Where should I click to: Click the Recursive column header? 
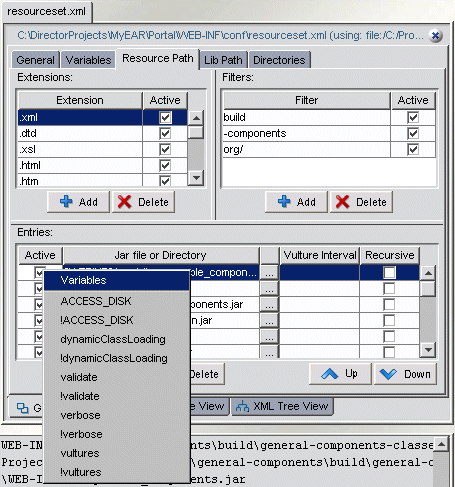[x=390, y=255]
